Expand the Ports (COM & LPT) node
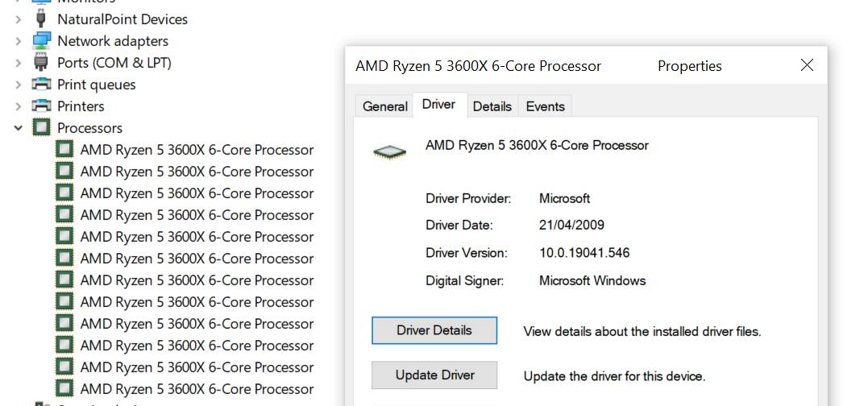This screenshot has width=868, height=406. pos(19,63)
